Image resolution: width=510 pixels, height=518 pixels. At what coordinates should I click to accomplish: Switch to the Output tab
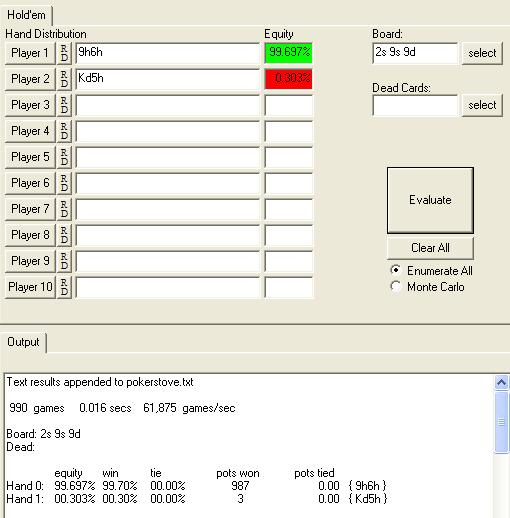pos(23,342)
